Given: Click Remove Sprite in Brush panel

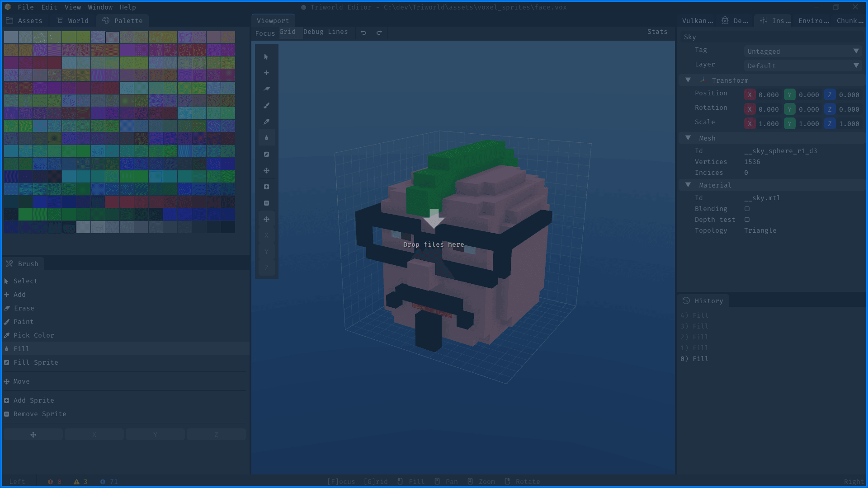Looking at the screenshot, I should pyautogui.click(x=40, y=414).
